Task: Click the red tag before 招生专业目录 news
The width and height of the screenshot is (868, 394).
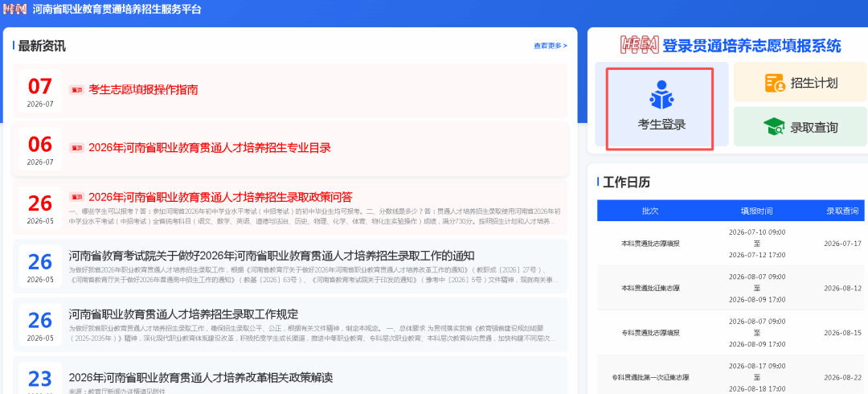Action: click(x=76, y=148)
